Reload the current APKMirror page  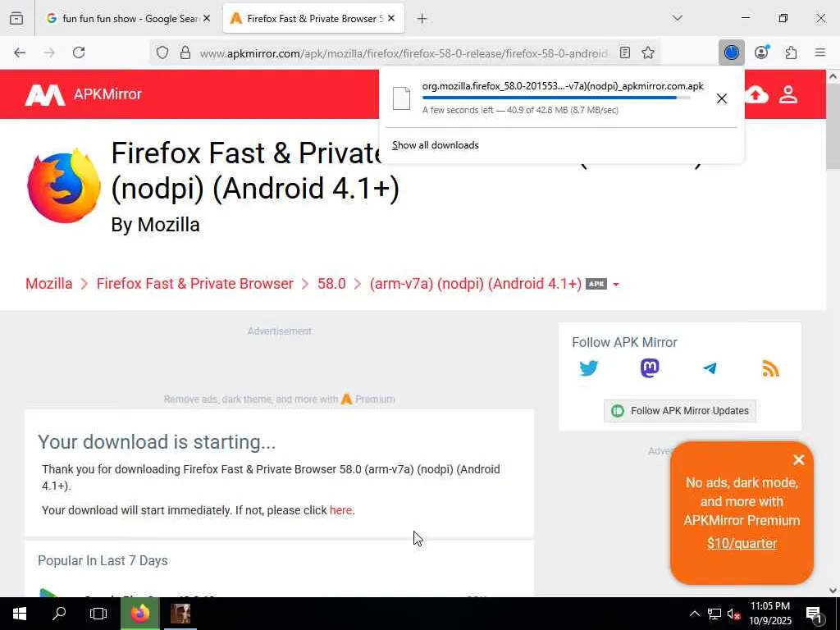click(79, 52)
